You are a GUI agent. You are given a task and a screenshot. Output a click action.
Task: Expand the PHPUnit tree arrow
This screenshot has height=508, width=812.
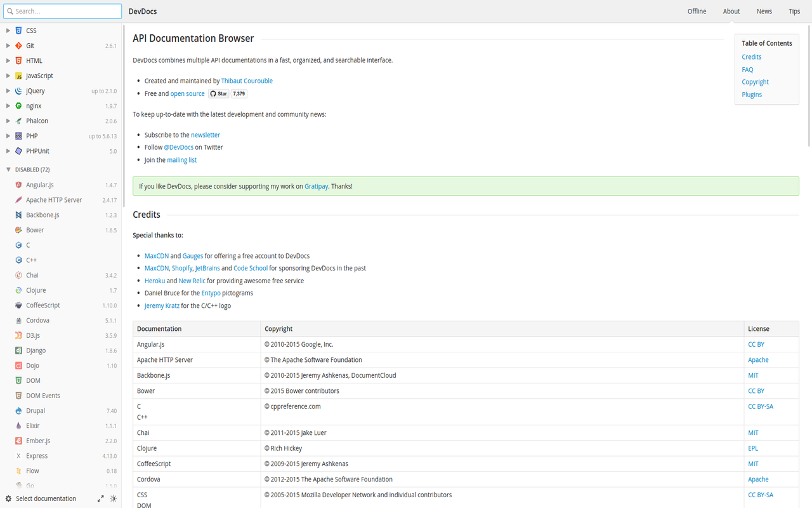point(8,151)
